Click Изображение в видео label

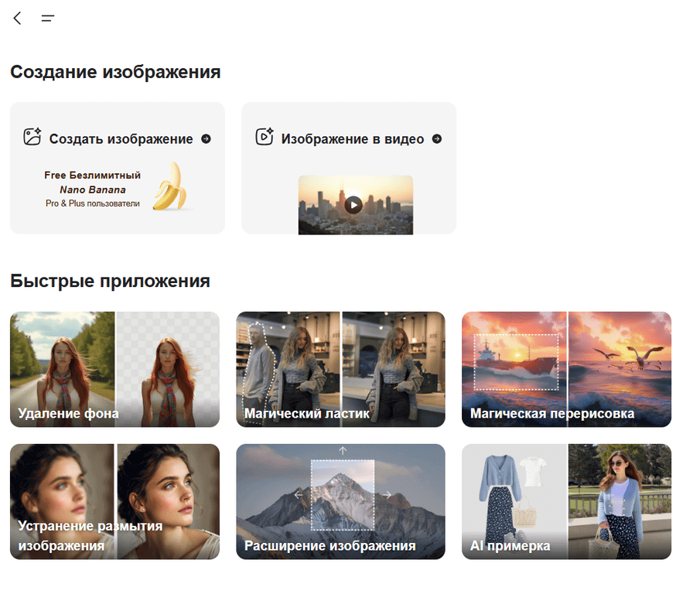(x=353, y=139)
